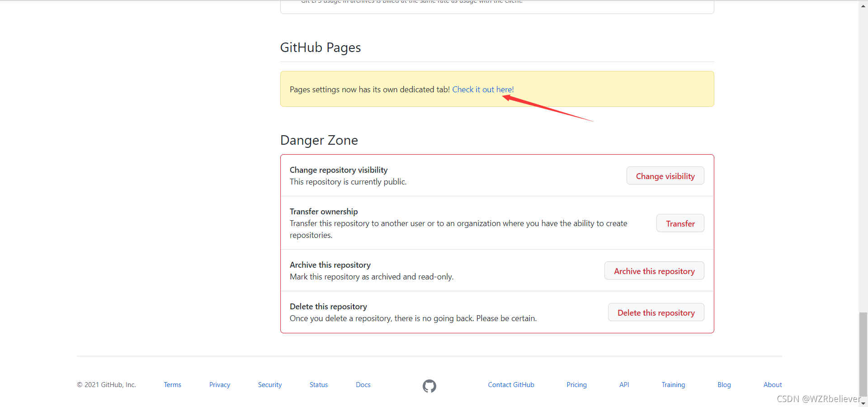The width and height of the screenshot is (868, 407).
Task: Click 'Change repository visibility' label
Action: [x=339, y=170]
